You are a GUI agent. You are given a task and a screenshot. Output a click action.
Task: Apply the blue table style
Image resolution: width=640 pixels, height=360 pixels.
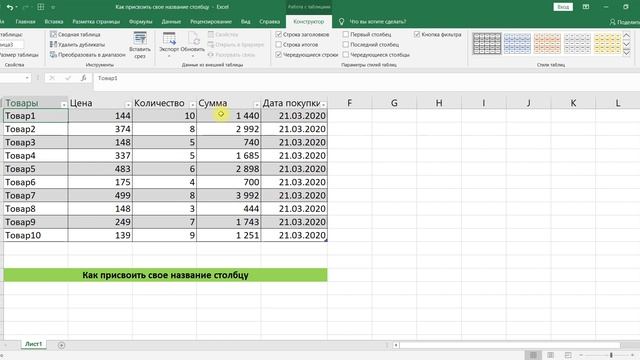coord(517,43)
